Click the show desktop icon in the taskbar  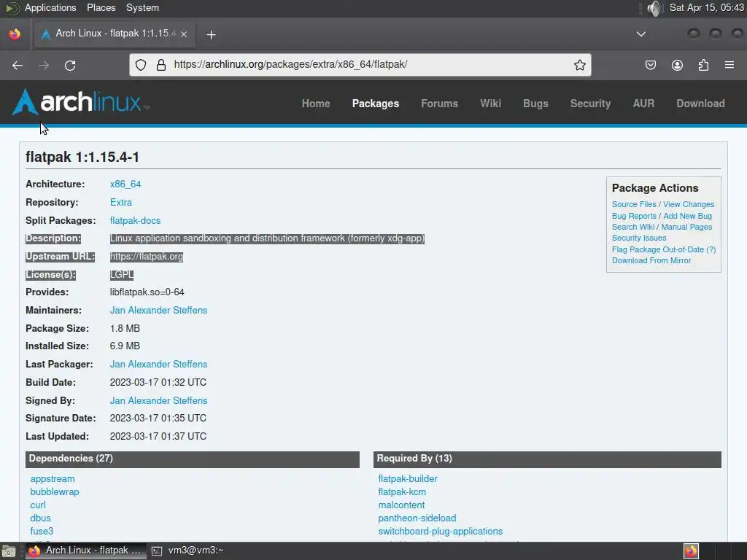(9, 551)
